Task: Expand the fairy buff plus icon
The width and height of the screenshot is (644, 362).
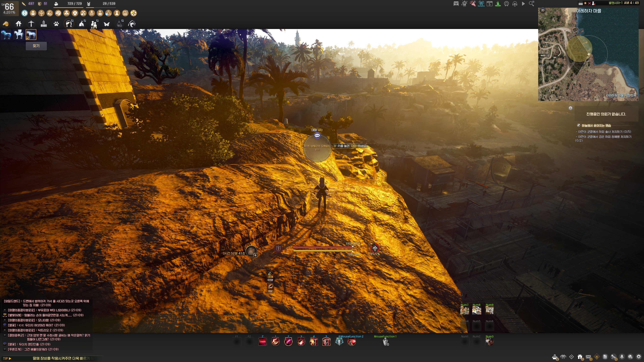Action: click(255, 255)
